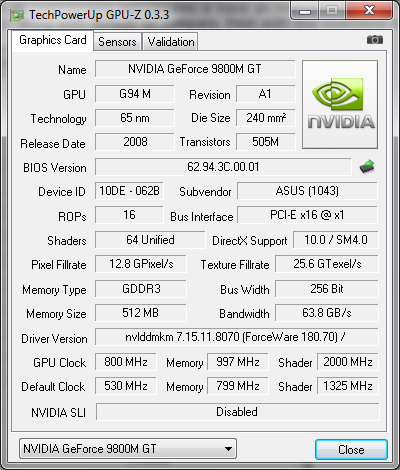Click the Device ID value 10DE - 062B
Image resolution: width=400 pixels, height=470 pixels.
point(129,191)
